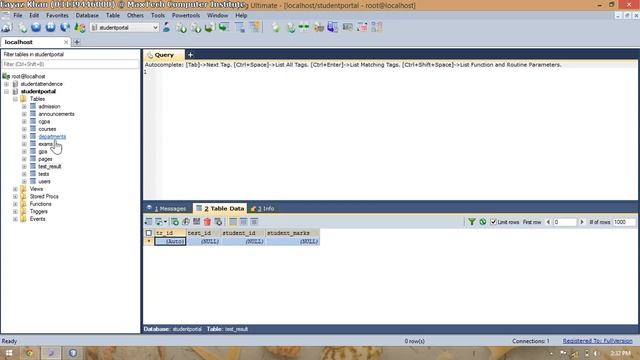Click the red Delete row trash icon
The height and width of the screenshot is (360, 640).
tap(207, 222)
